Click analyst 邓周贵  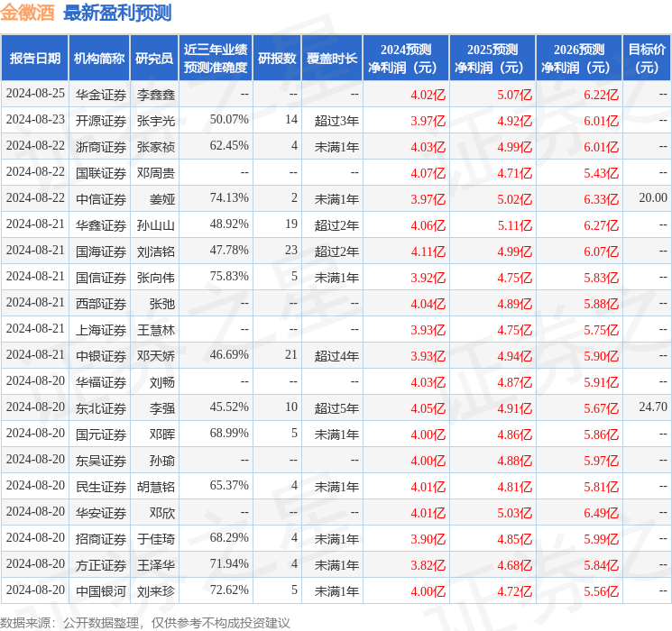tap(156, 173)
